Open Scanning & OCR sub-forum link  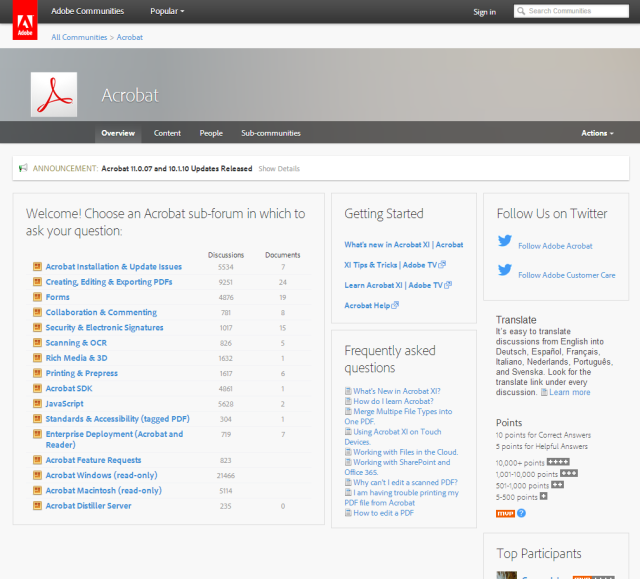(76, 343)
